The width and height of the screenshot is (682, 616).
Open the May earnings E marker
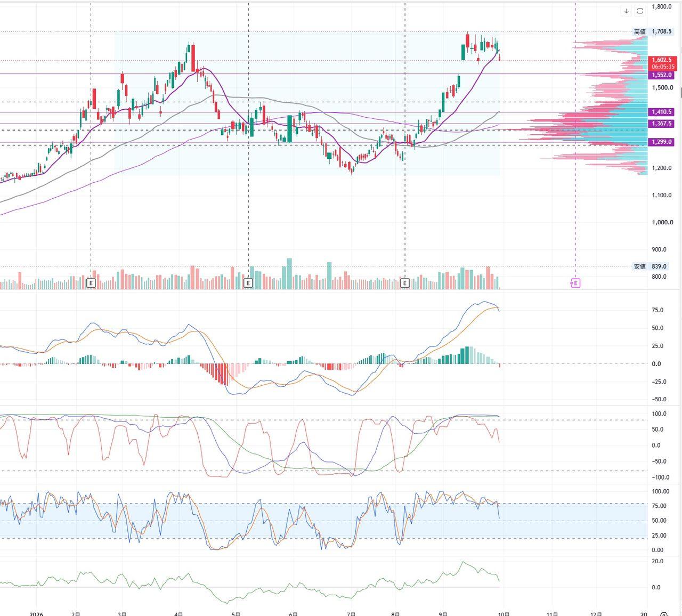(x=248, y=283)
